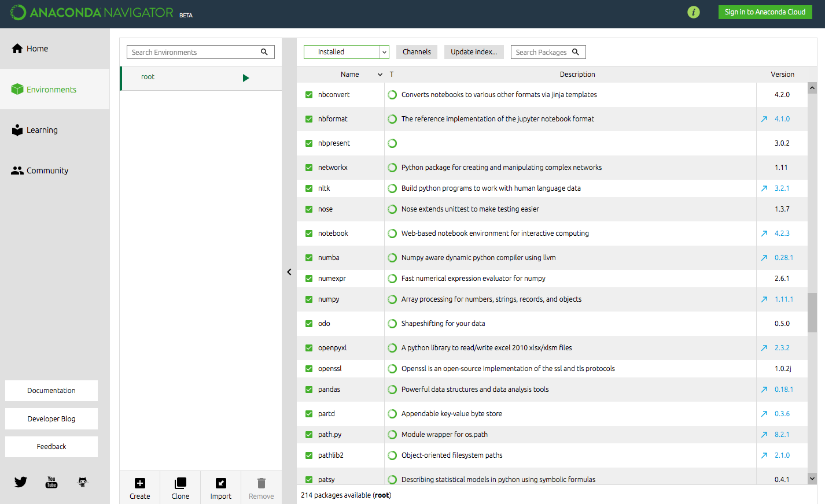
Task: Open the Developer Blog link
Action: (x=51, y=419)
